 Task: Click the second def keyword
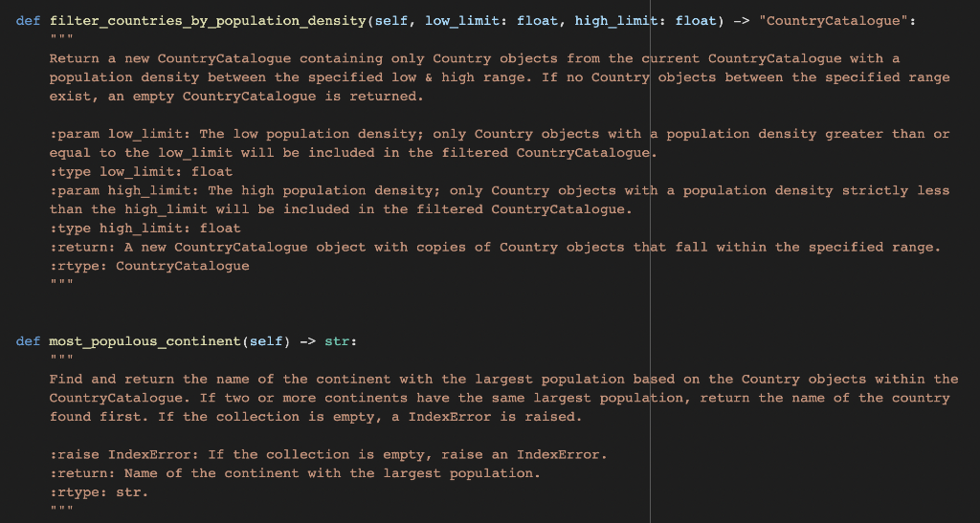pos(28,341)
